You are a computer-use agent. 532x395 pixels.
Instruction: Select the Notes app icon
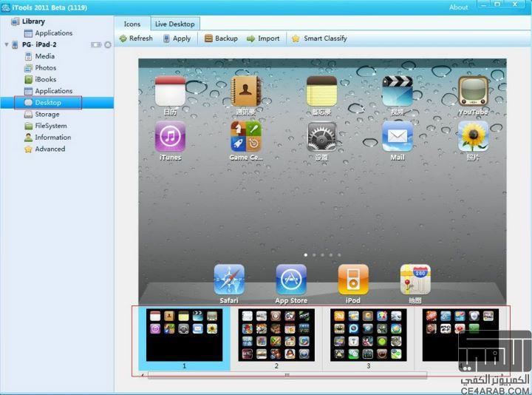coord(321,92)
